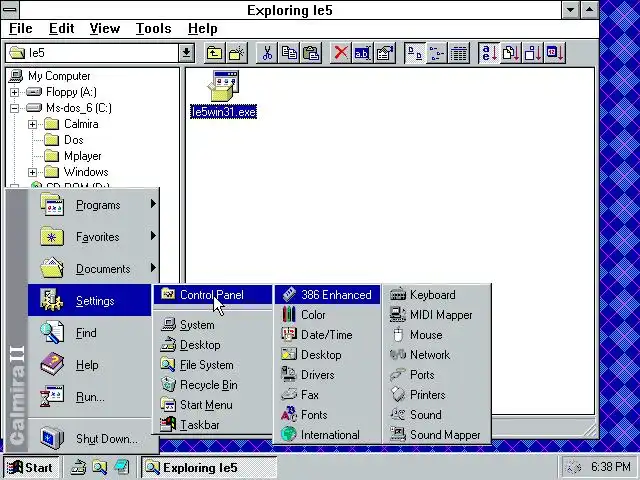
Task: Collapse the Ms-dos_6 (C:) tree node
Action: point(14,108)
